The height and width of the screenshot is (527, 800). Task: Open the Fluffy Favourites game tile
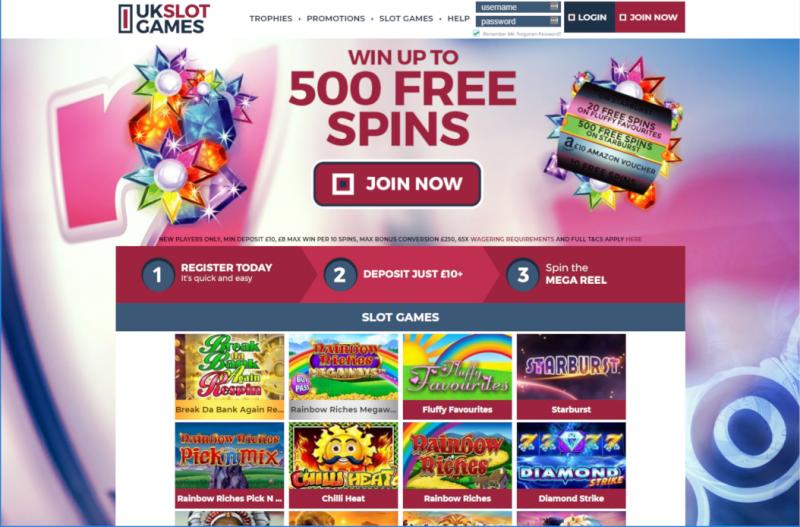click(457, 377)
